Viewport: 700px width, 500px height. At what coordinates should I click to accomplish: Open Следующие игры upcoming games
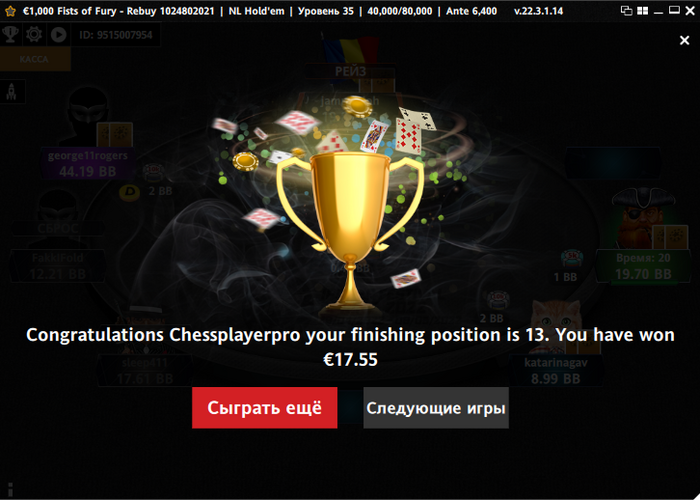[436, 408]
